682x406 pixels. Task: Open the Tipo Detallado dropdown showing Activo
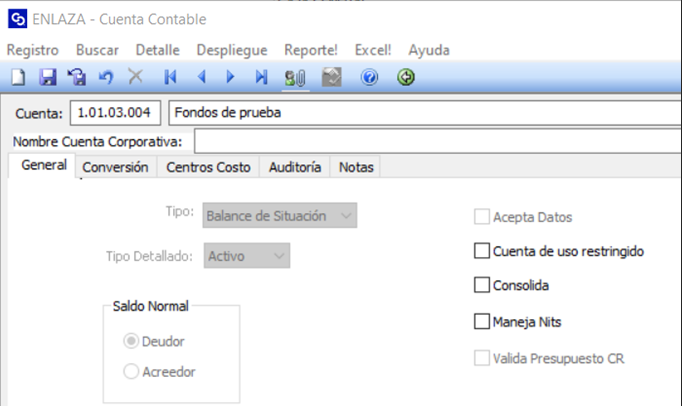click(247, 256)
